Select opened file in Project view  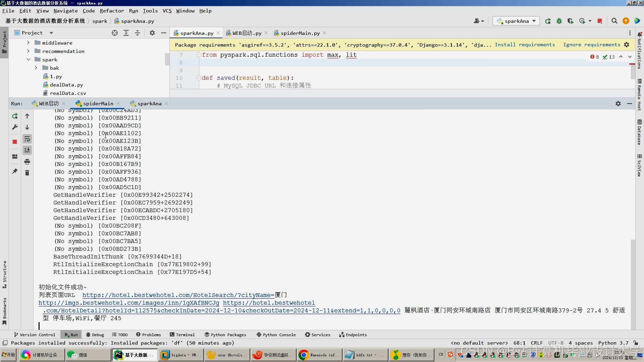pyautogui.click(x=115, y=33)
